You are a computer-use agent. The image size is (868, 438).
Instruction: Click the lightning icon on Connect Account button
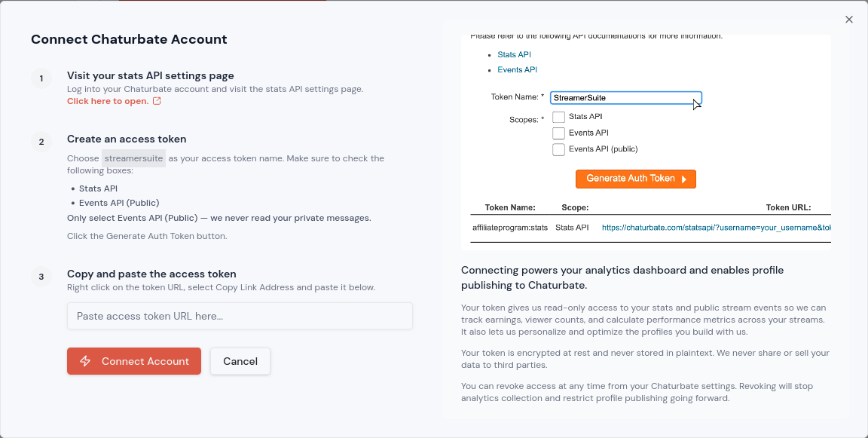85,361
